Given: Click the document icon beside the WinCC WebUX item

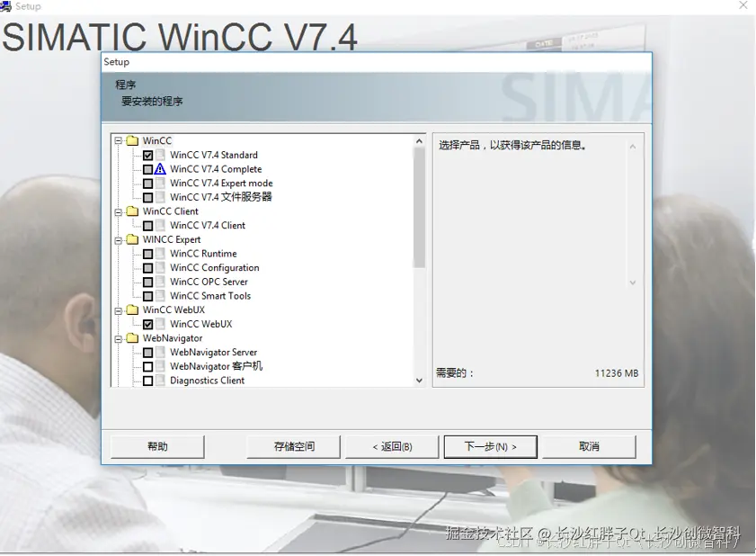Looking at the screenshot, I should [160, 324].
